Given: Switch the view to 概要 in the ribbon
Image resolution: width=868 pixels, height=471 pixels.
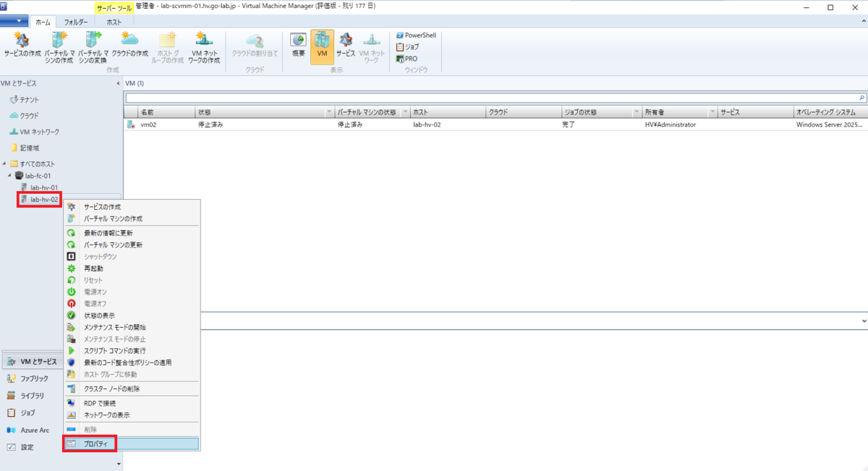Looking at the screenshot, I should click(x=299, y=45).
